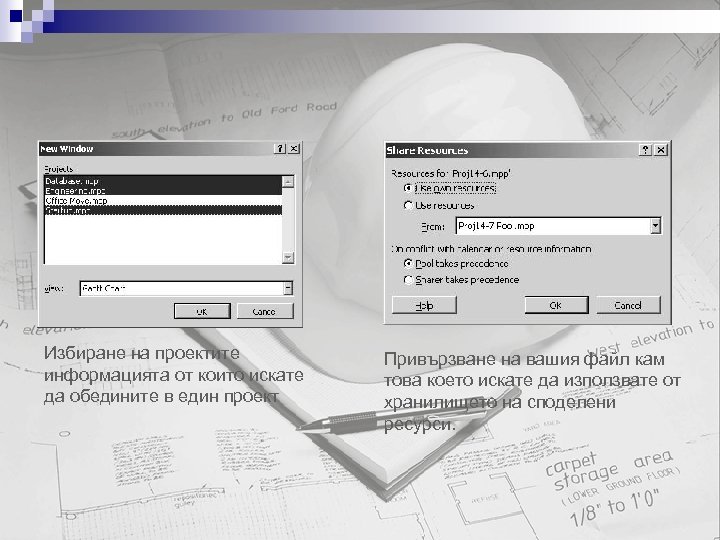Click scroll down arrow in Projects list
Screen dimensions: 720x540
[x=288, y=257]
